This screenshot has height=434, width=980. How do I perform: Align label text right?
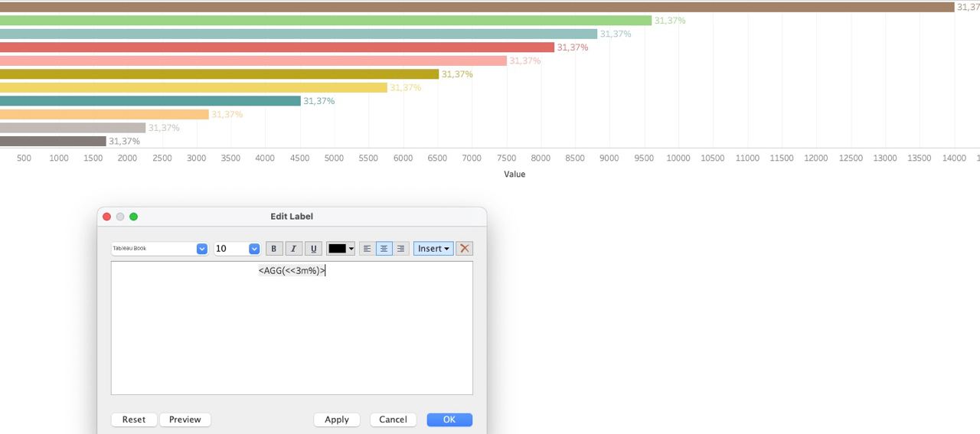[400, 249]
